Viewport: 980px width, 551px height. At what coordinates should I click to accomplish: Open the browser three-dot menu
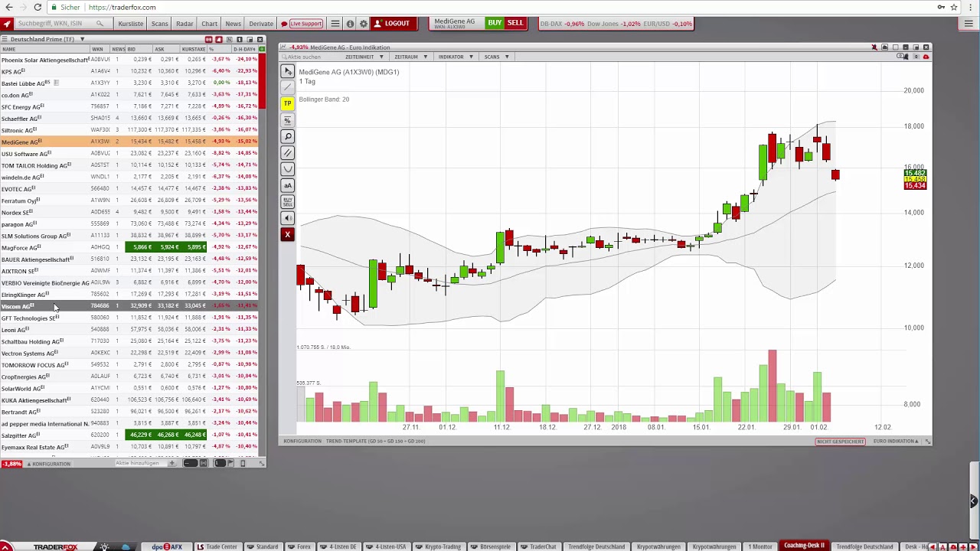pos(969,7)
